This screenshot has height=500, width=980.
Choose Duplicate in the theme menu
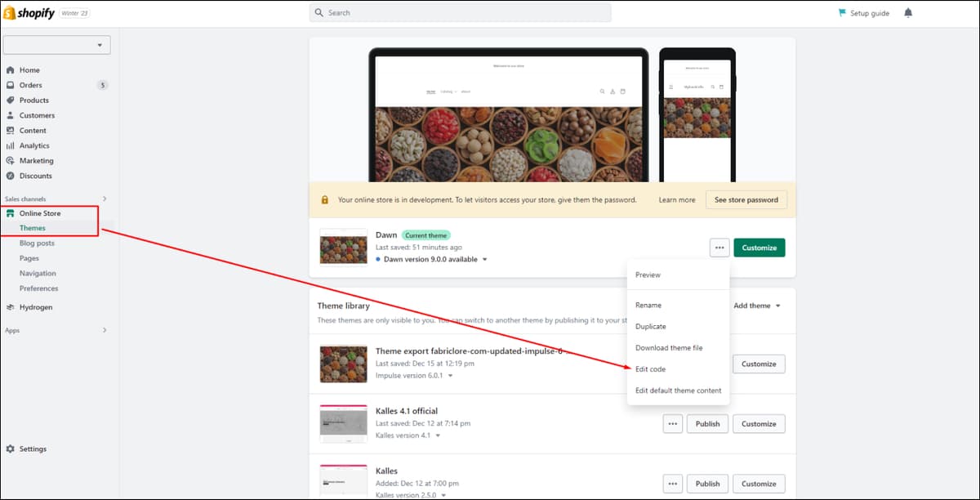pos(650,326)
